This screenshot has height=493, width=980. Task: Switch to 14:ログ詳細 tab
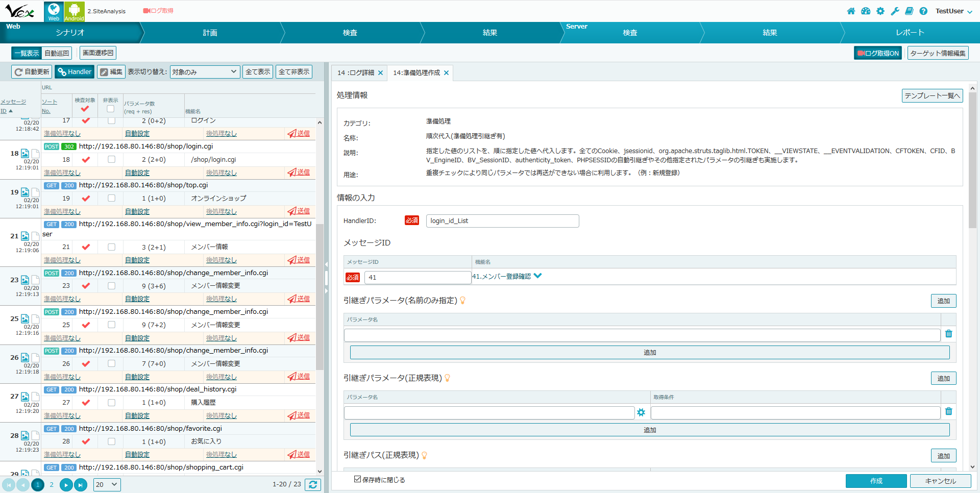click(355, 73)
